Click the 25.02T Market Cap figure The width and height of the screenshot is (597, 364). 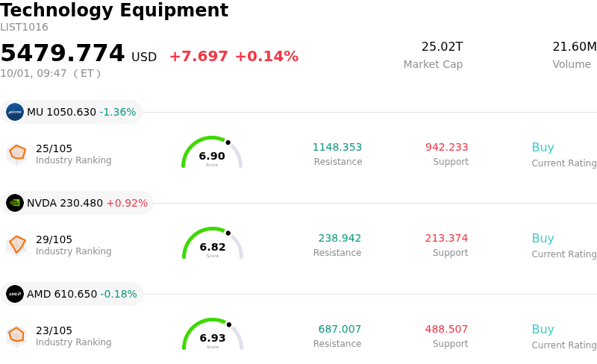pyautogui.click(x=442, y=46)
